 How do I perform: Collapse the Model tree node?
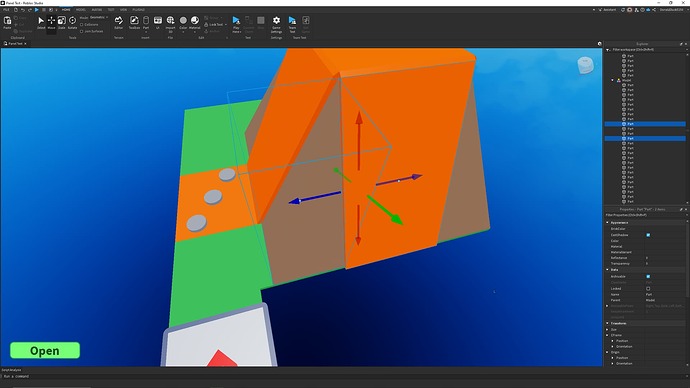(x=613, y=80)
